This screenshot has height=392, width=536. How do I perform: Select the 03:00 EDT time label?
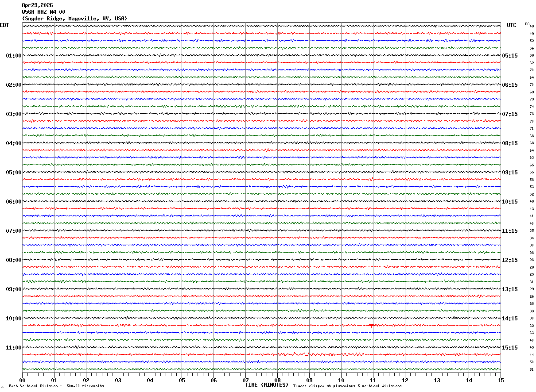tap(14, 114)
